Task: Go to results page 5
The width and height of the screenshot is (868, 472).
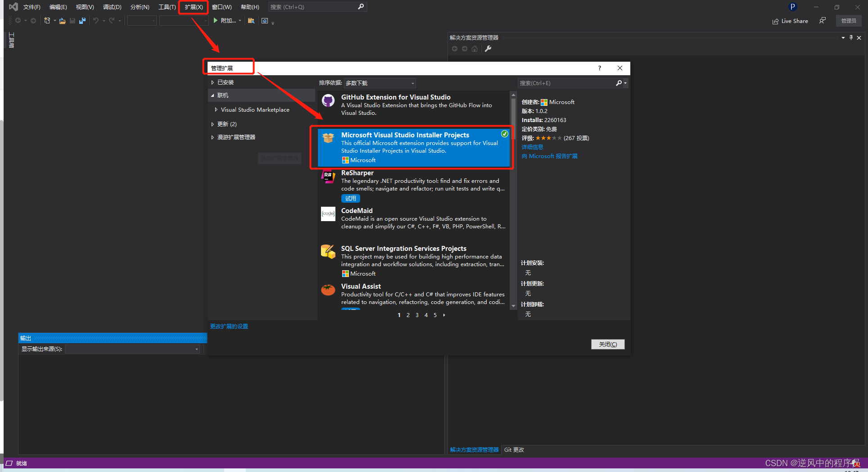Action: (x=435, y=315)
